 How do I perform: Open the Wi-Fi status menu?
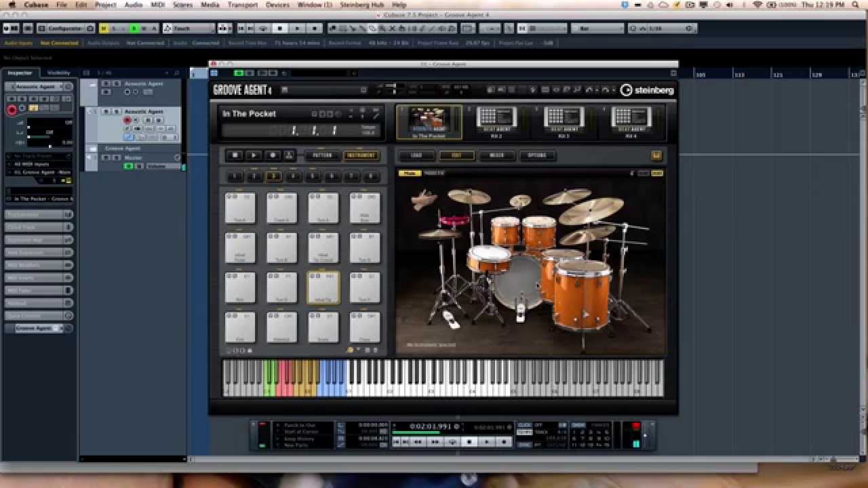(757, 5)
